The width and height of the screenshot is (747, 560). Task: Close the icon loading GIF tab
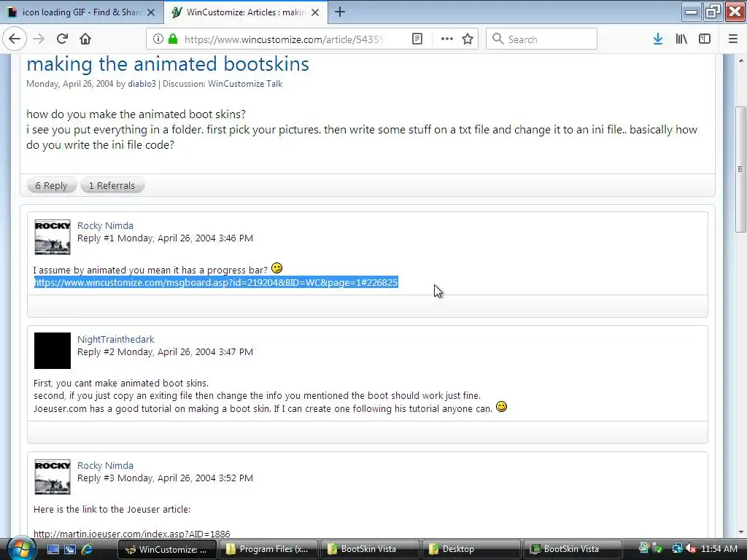151,12
